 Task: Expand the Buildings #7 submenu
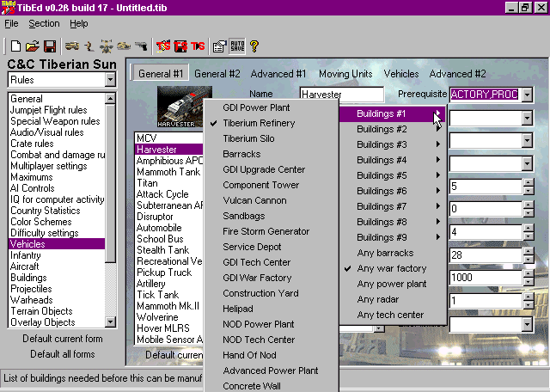point(394,206)
